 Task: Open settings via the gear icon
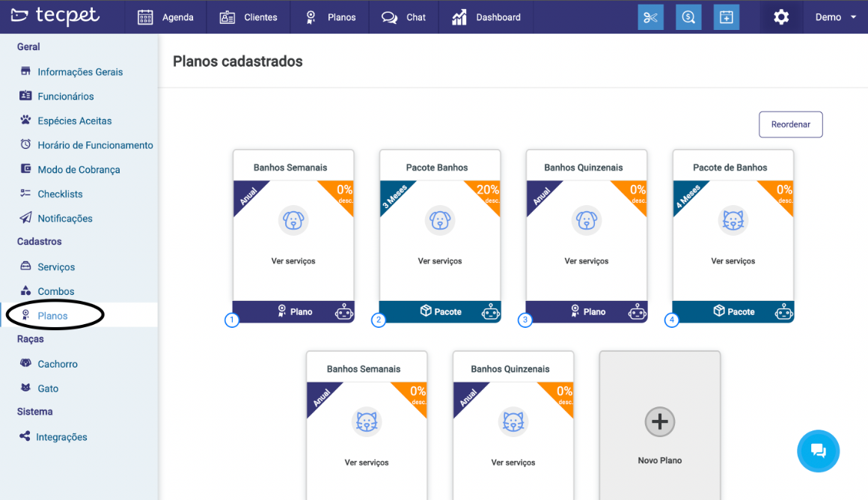(781, 17)
